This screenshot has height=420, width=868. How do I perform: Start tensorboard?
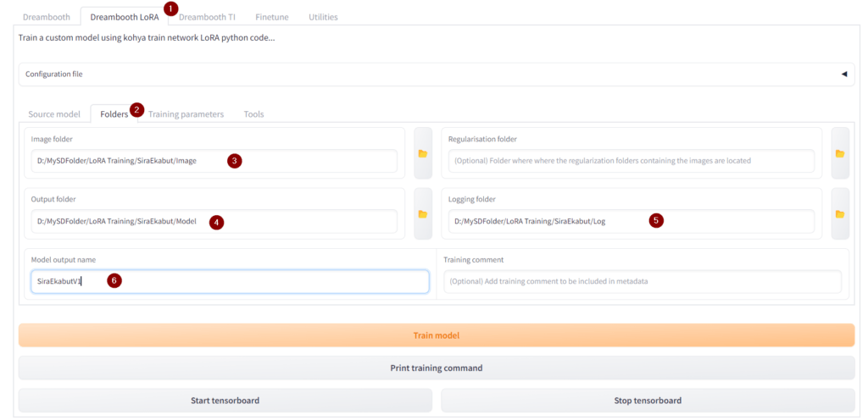pos(225,401)
